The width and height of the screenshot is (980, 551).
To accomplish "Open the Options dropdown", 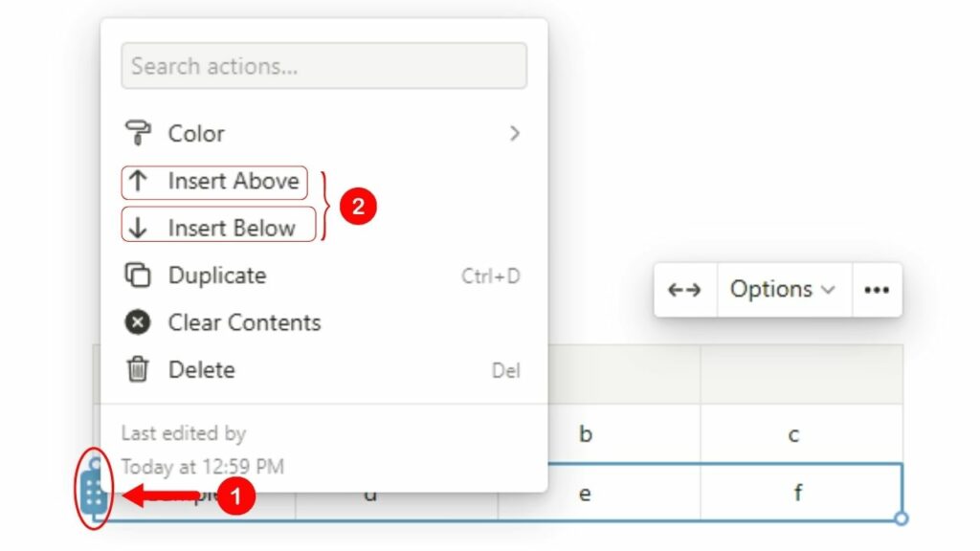I will click(775, 289).
